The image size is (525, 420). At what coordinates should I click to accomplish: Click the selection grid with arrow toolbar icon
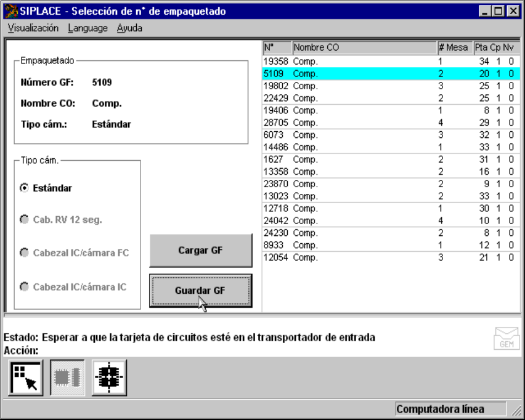pos(26,378)
